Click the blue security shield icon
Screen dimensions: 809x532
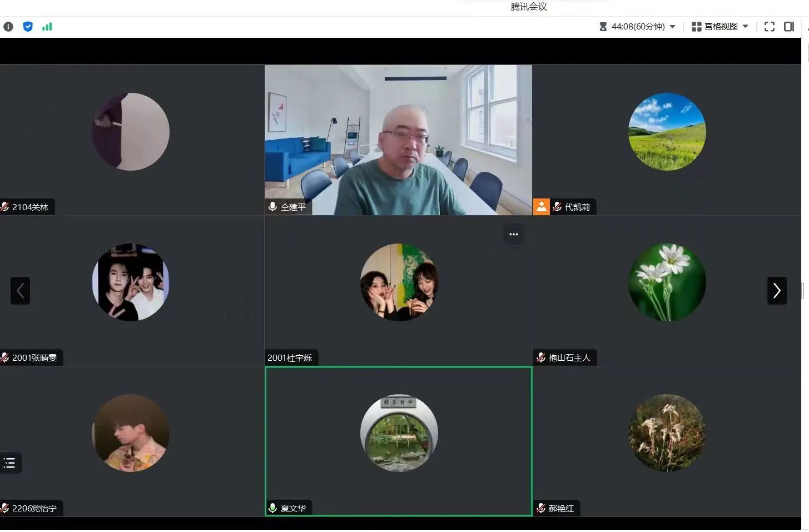pos(28,27)
